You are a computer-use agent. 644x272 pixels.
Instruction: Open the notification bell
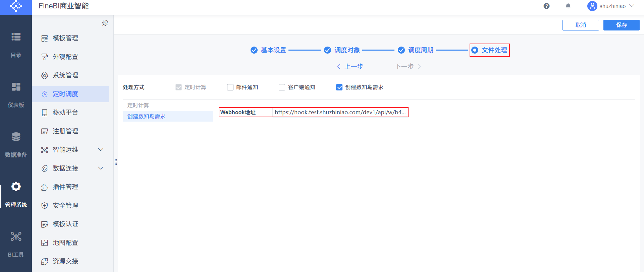(x=568, y=6)
